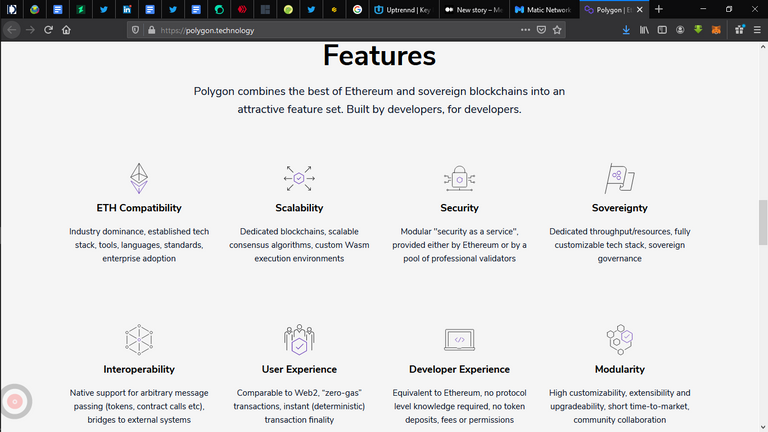Viewport: 768px width, 432px height.
Task: Open a new browser tab
Action: click(x=659, y=9)
